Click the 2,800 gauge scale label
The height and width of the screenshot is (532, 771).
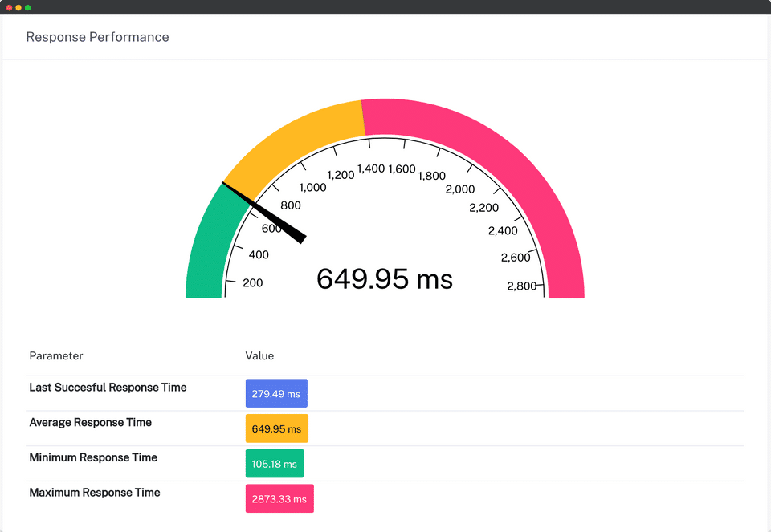click(x=522, y=286)
